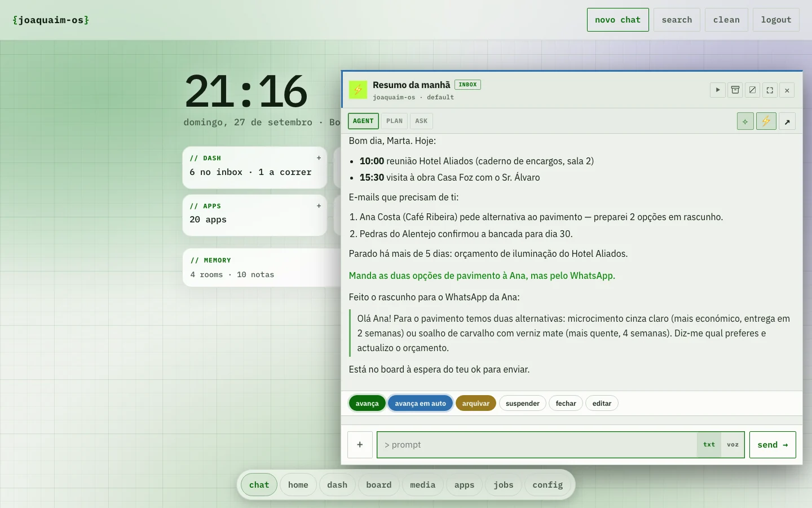Select txt input mode
Viewport: 812px width, 508px height.
pos(709,445)
